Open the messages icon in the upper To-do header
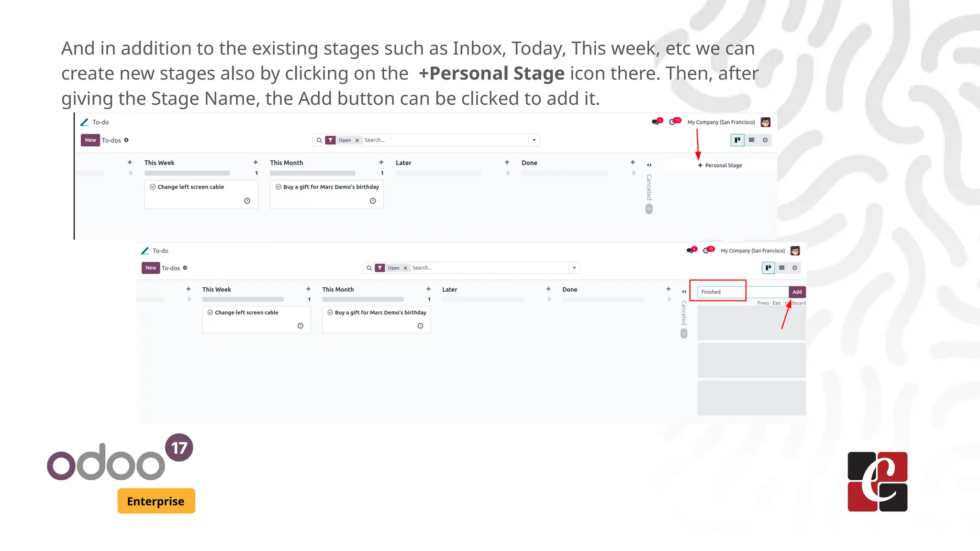 click(656, 122)
